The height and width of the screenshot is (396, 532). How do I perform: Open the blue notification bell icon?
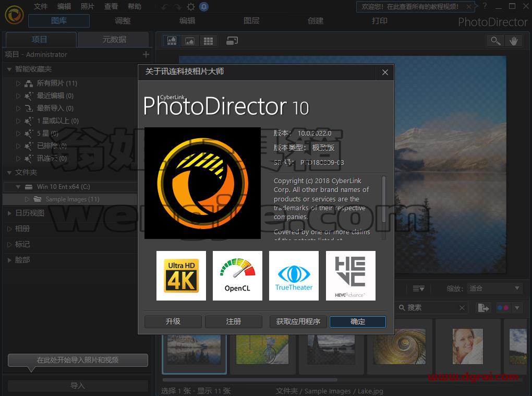[204, 7]
